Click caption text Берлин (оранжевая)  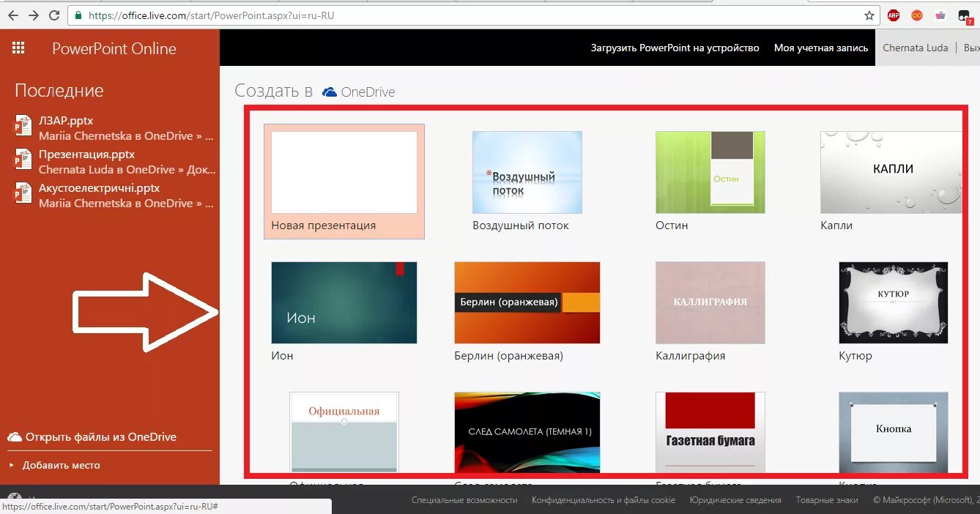(x=508, y=356)
